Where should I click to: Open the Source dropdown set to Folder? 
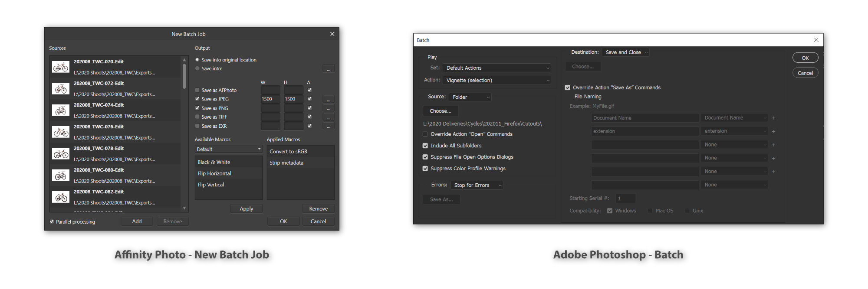(470, 97)
